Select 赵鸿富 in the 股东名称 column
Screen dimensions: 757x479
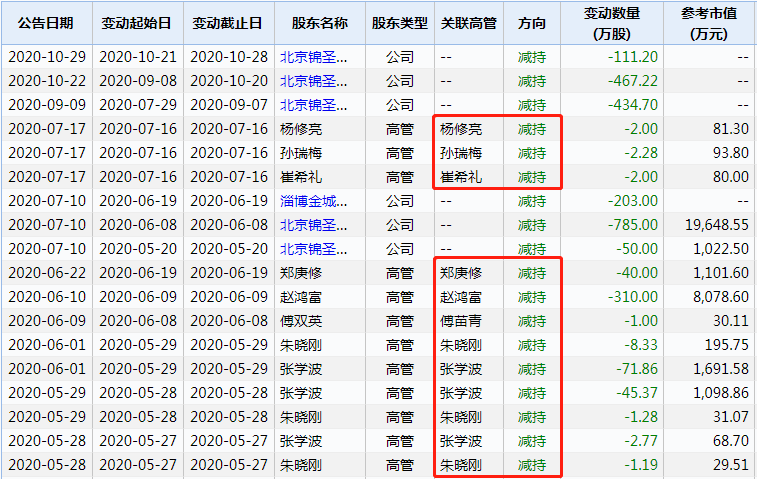(301, 297)
